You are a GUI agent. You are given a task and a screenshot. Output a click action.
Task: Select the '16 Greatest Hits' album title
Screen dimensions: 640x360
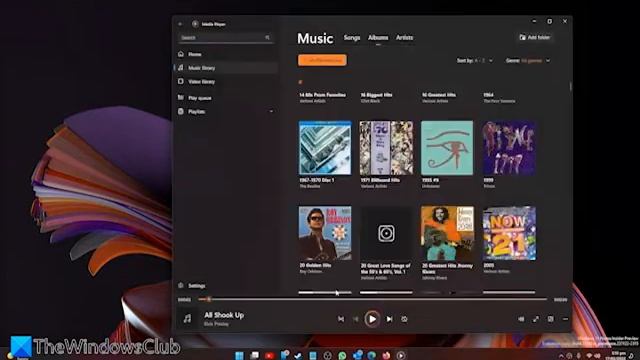click(x=439, y=95)
